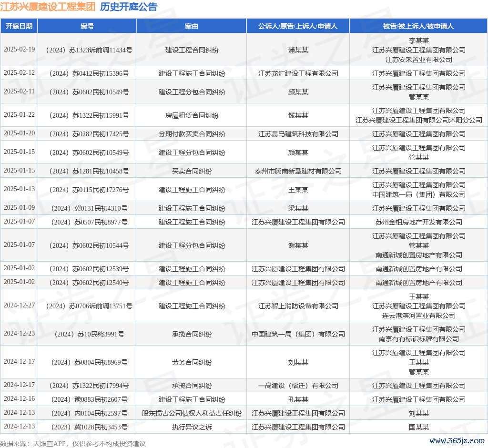Screen dimensions: 488x448
Task: Click case reason 房屋租赁合同纠纷
Action: 192,115
